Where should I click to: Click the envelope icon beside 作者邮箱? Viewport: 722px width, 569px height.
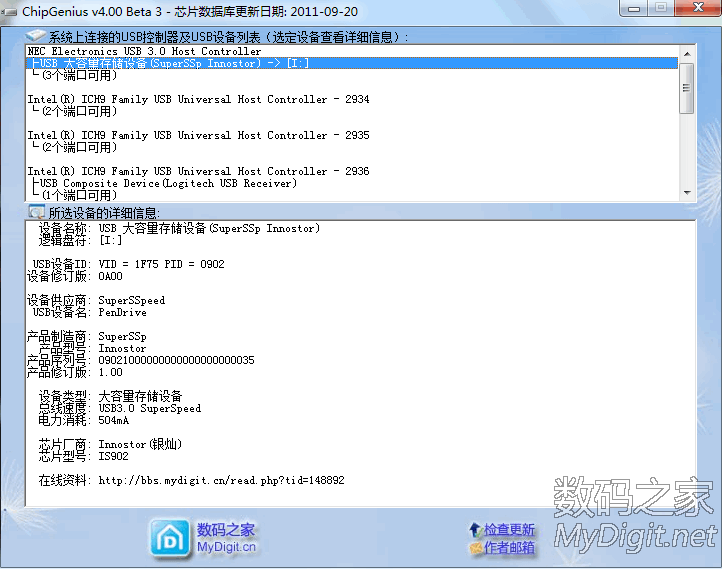476,548
